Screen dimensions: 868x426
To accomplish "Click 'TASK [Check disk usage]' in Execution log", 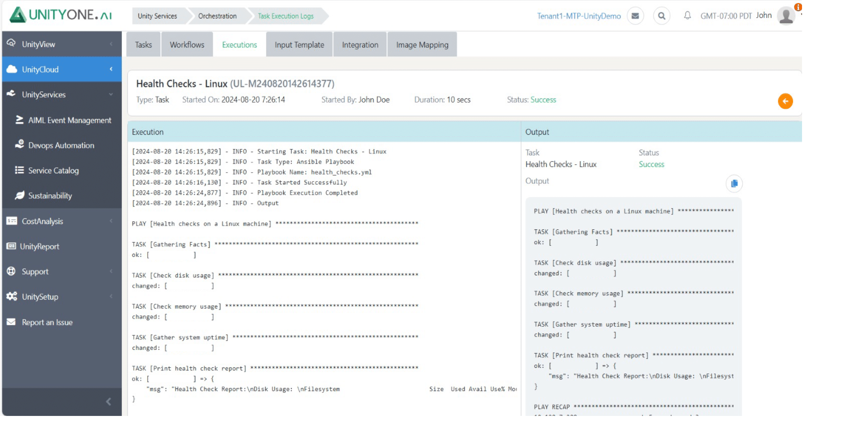I will point(173,275).
